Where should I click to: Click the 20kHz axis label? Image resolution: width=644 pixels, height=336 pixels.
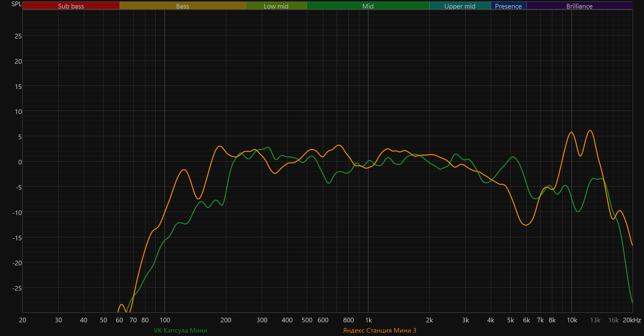coord(632,320)
